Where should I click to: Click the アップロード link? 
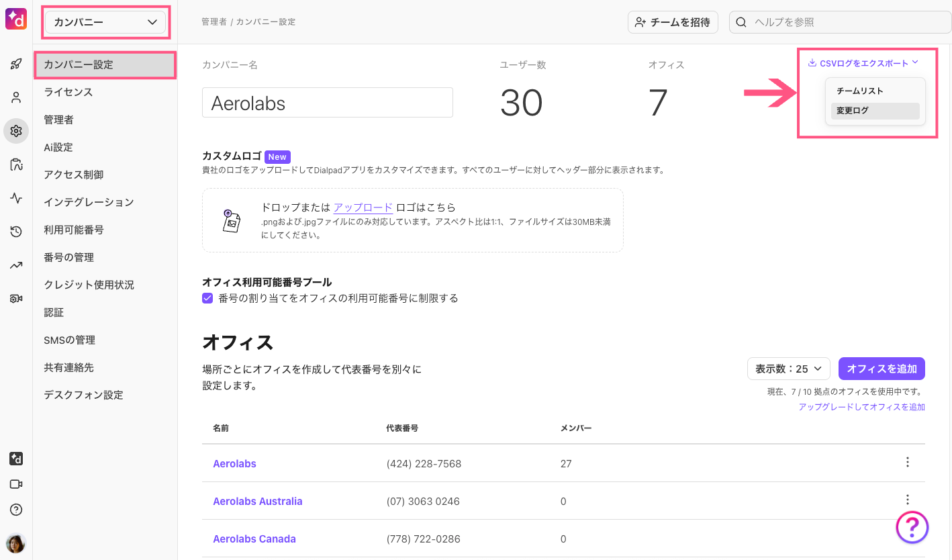[x=363, y=207]
